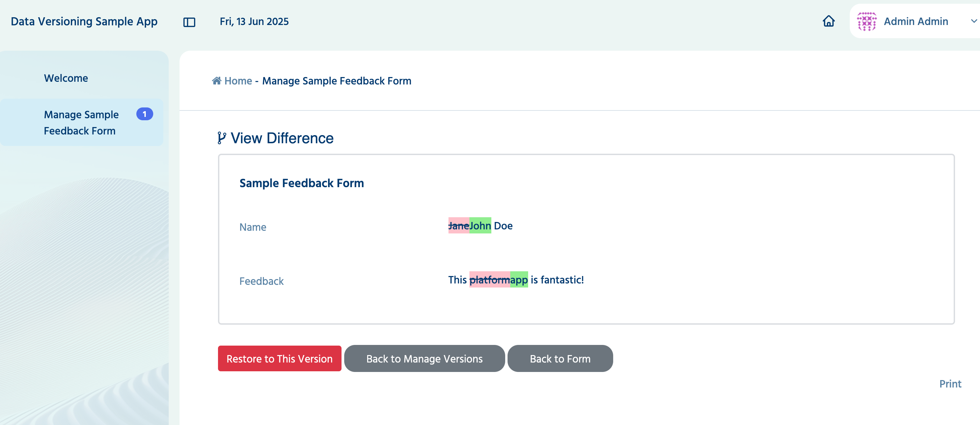Click the branch icon beside View Difference
The image size is (980, 425).
click(222, 138)
